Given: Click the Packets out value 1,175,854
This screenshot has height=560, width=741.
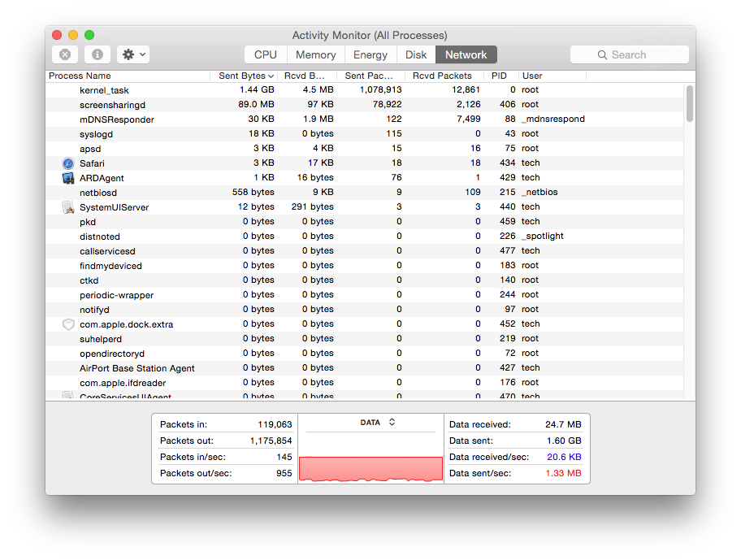Looking at the screenshot, I should click(271, 441).
